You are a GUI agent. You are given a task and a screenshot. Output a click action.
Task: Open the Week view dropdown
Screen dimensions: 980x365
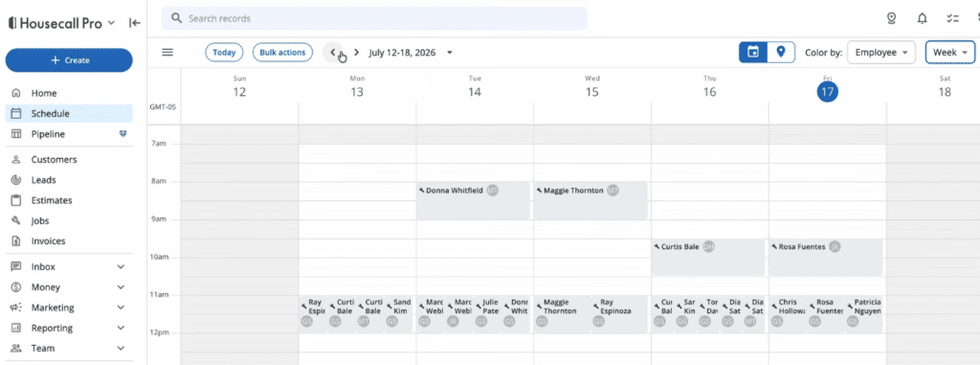[950, 53]
